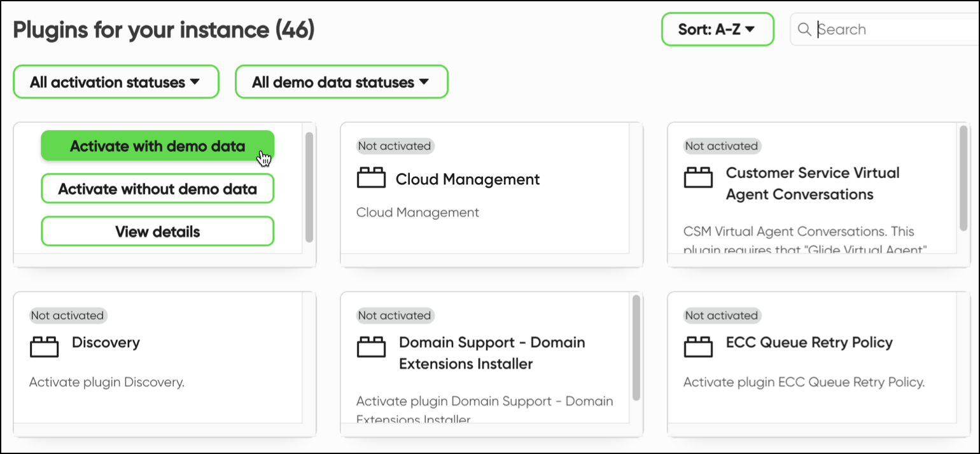Click Not activated badge on Discovery card
The height and width of the screenshot is (454, 980).
click(x=67, y=315)
